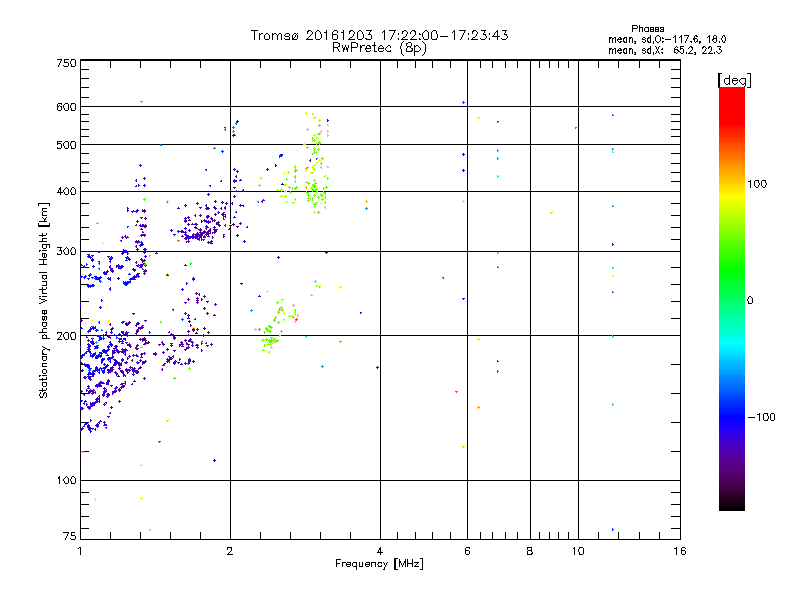The image size is (800, 600).
Task: Click the x-axis tick label "6"
Action: tap(467, 551)
